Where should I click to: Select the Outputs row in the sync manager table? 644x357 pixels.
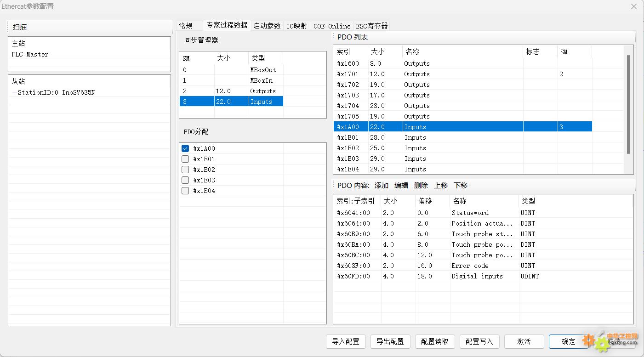(x=231, y=91)
